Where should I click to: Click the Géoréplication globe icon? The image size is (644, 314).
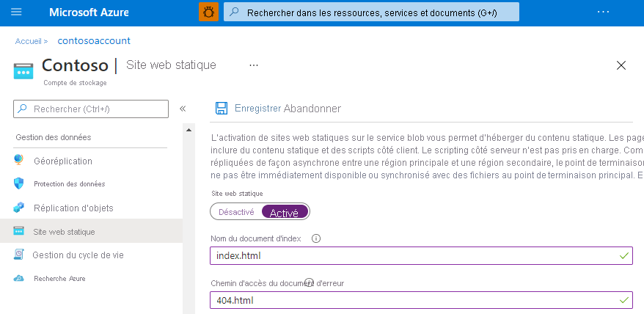tap(18, 160)
